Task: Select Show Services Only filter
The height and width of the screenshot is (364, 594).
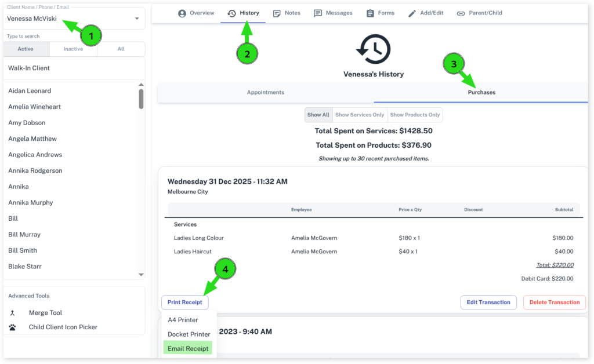Action: pos(360,115)
